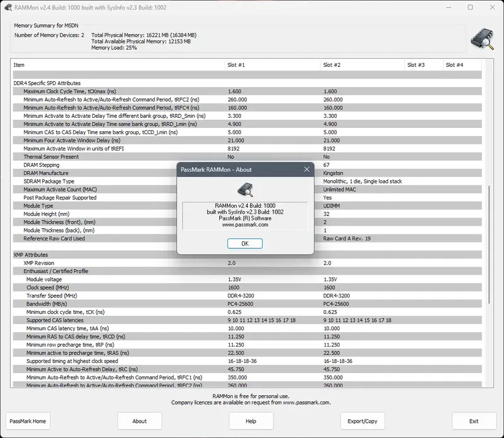Select the Slot #3 column header
This screenshot has height=438, width=504.
[423, 65]
